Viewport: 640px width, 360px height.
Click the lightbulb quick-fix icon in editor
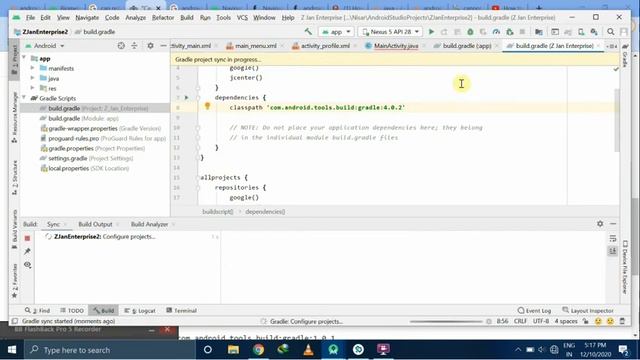pos(207,107)
